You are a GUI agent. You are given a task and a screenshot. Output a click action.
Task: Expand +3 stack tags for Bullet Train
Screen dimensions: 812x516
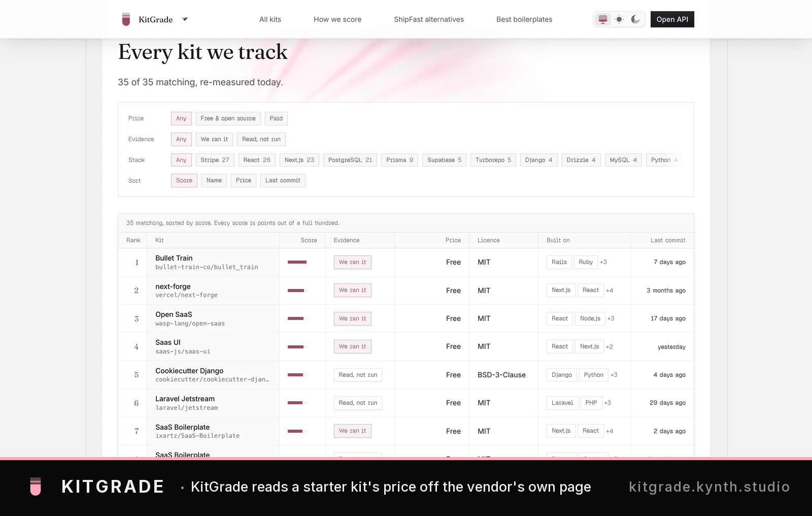pos(603,262)
